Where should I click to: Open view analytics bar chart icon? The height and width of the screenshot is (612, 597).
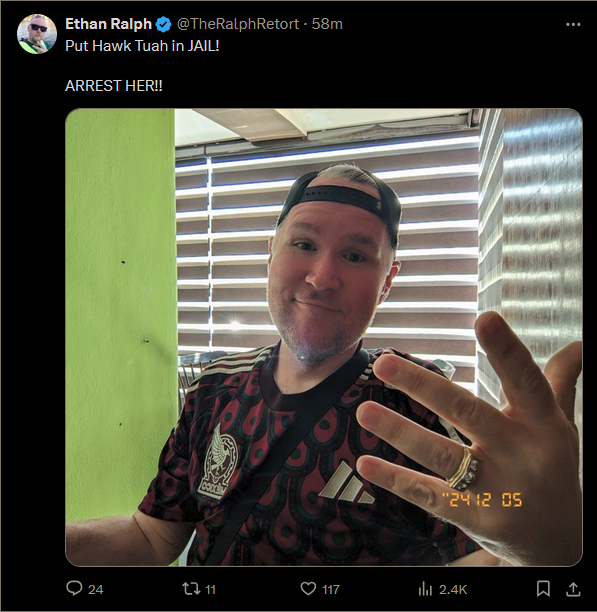[425, 589]
